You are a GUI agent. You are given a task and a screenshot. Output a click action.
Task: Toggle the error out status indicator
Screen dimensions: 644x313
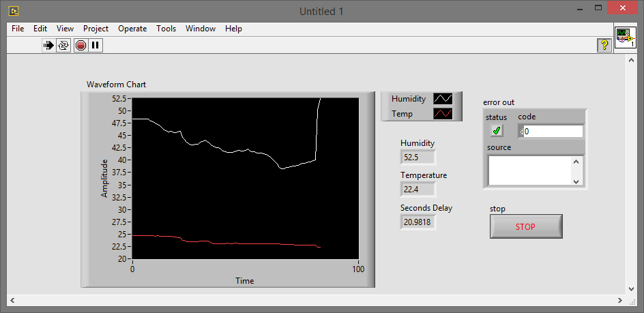(x=497, y=131)
